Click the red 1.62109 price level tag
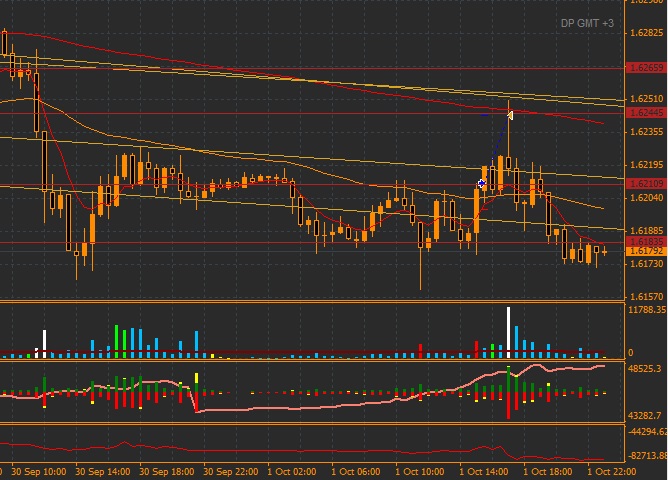 click(x=646, y=184)
